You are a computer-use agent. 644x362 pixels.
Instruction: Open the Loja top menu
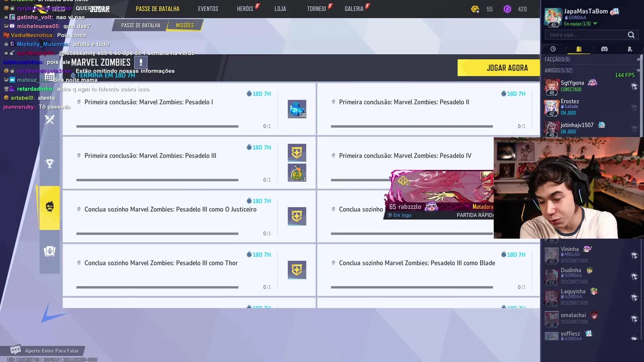pyautogui.click(x=280, y=9)
